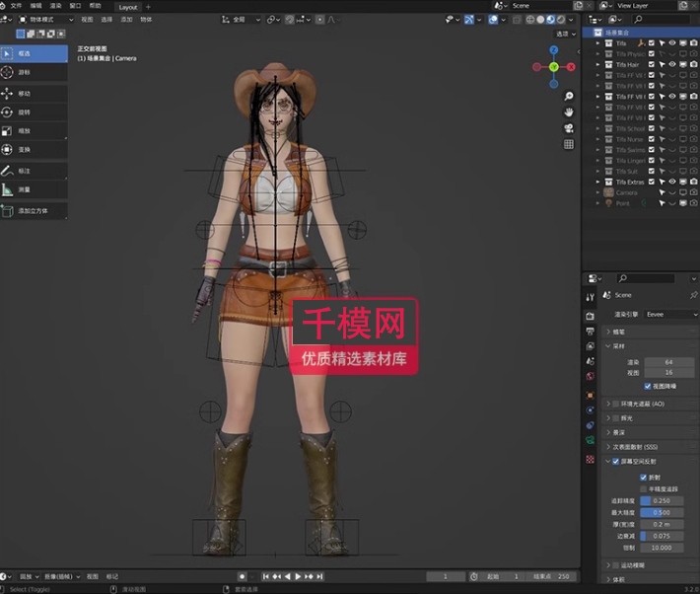Open the Eevee render engine dropdown

click(x=671, y=315)
